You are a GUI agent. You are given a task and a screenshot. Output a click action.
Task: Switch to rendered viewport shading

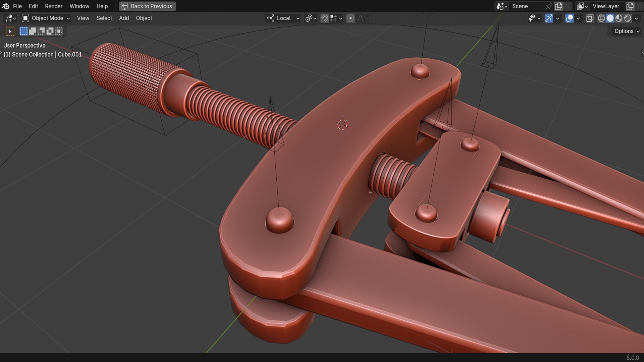tap(628, 18)
